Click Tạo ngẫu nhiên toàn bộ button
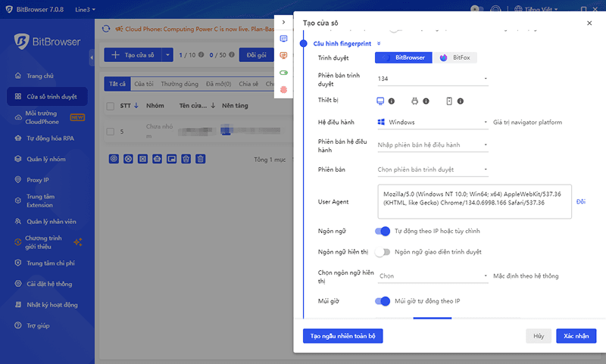The width and height of the screenshot is (606, 364). [x=342, y=335]
